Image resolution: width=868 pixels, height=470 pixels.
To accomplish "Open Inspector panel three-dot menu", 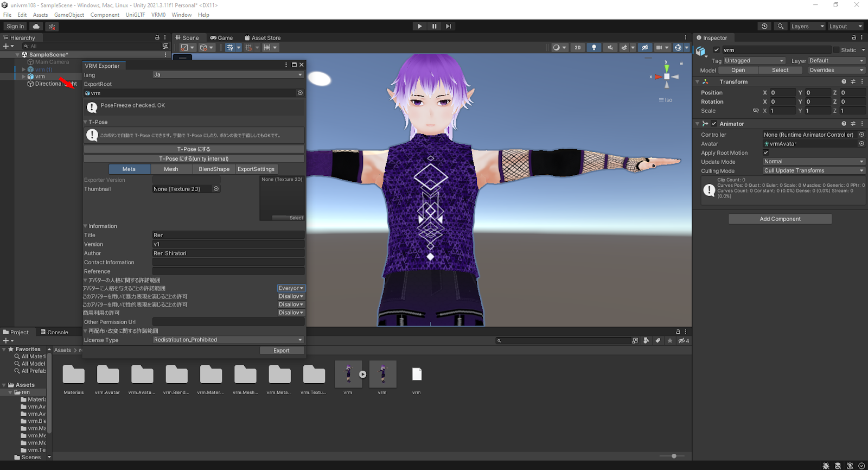I will pyautogui.click(x=862, y=37).
